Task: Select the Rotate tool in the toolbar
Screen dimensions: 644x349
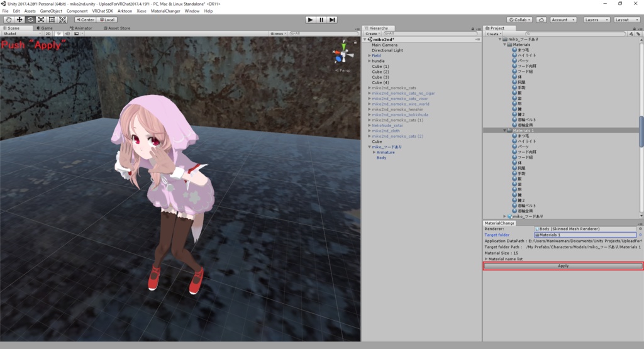Action: (x=30, y=19)
